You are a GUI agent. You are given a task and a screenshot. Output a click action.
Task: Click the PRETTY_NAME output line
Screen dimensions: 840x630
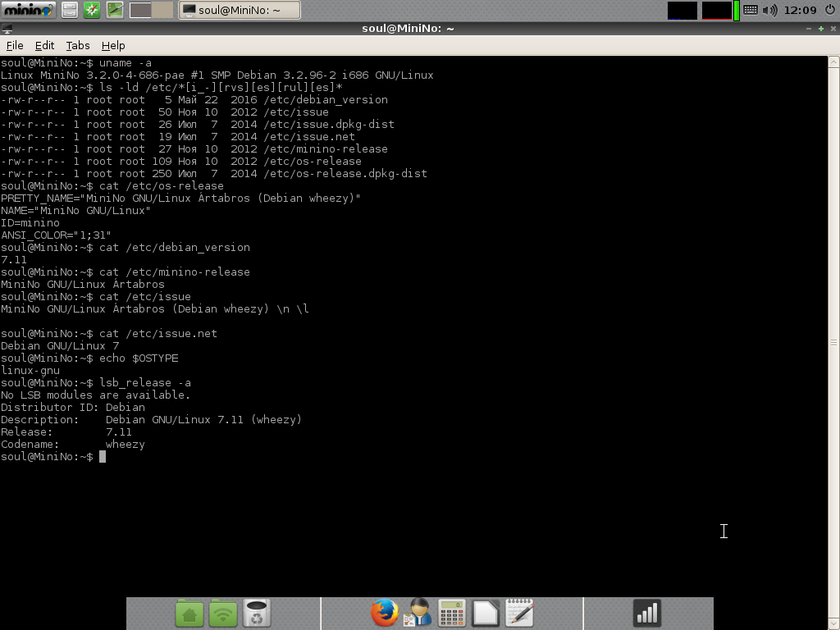point(180,199)
